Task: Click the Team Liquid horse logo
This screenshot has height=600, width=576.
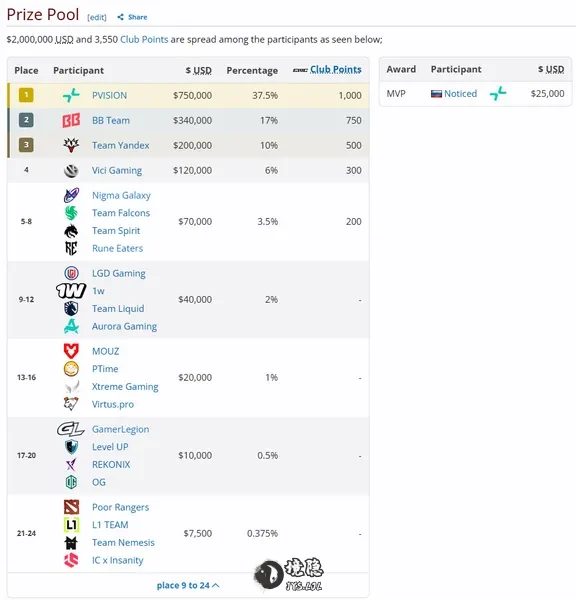Action: coord(71,308)
